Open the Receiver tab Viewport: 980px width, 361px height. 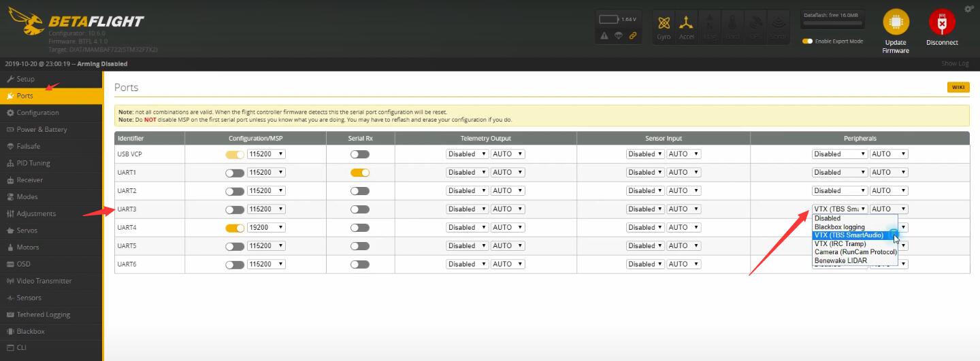click(52, 180)
